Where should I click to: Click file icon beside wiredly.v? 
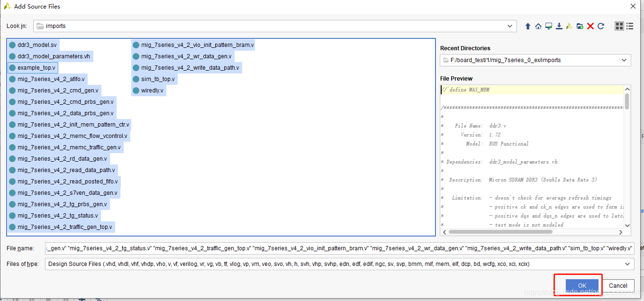tap(136, 91)
